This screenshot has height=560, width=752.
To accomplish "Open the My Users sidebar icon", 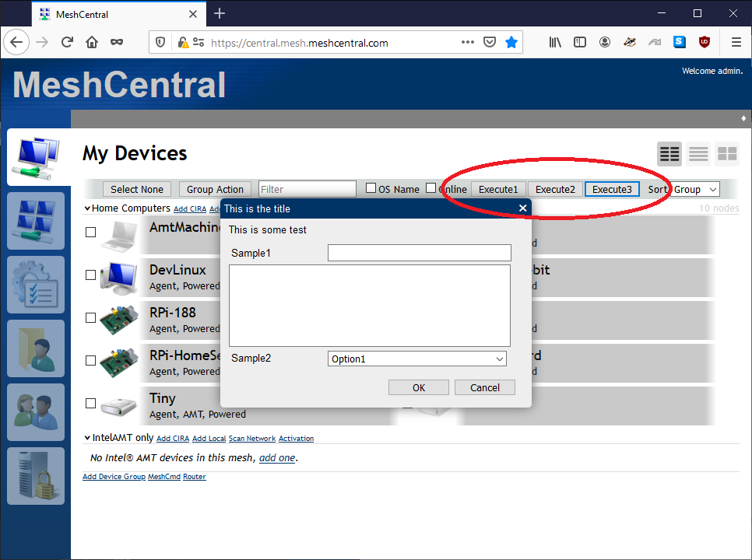I will pyautogui.click(x=35, y=412).
